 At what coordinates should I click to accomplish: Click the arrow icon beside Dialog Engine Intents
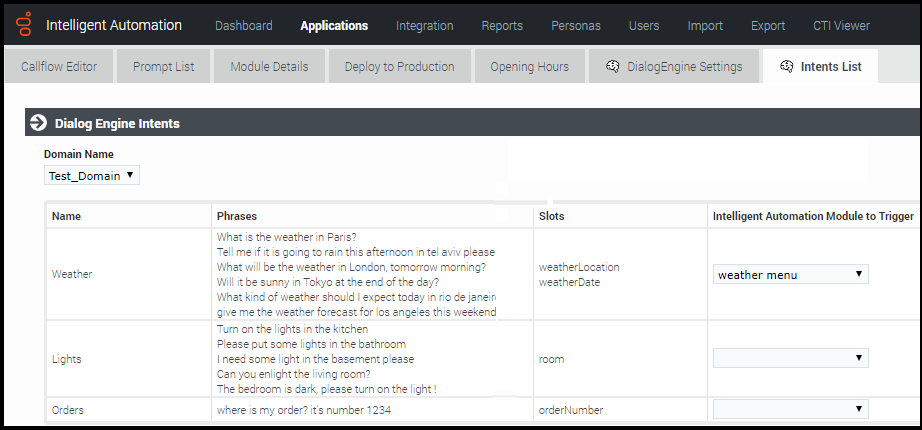pos(39,123)
